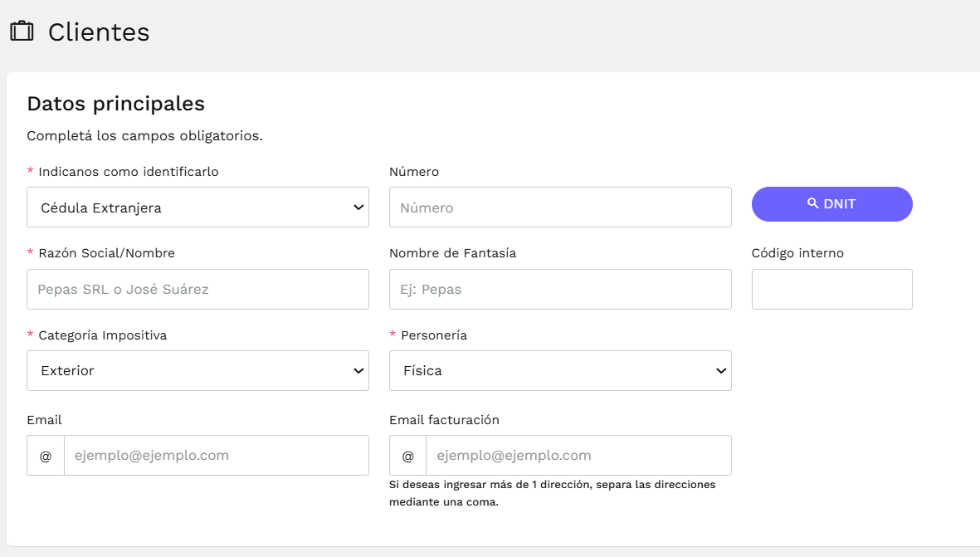Click the 'Número' label
This screenshot has width=980, height=557.
(x=414, y=172)
